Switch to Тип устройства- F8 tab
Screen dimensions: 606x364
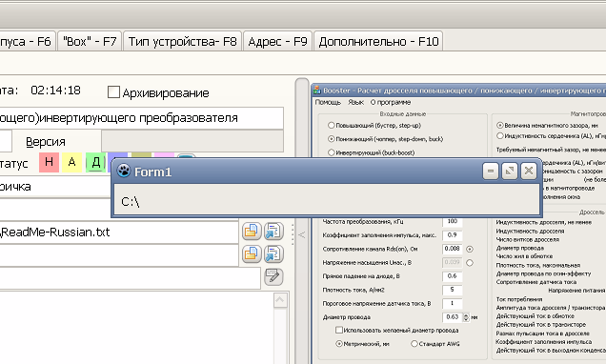pyautogui.click(x=182, y=41)
